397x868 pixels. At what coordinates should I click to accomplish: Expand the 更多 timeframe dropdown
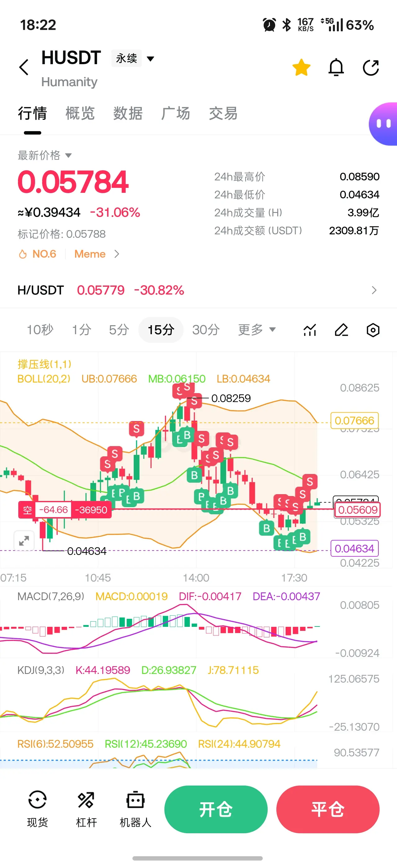pyautogui.click(x=257, y=330)
